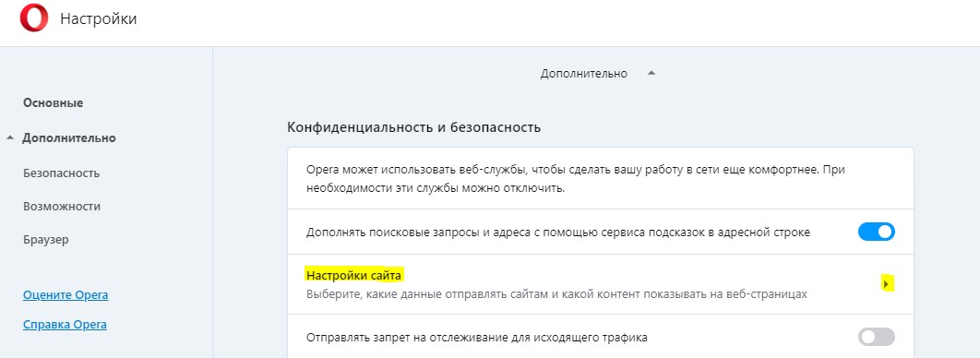Switch to the Браузер sidebar section
This screenshot has height=358, width=980.
(45, 239)
